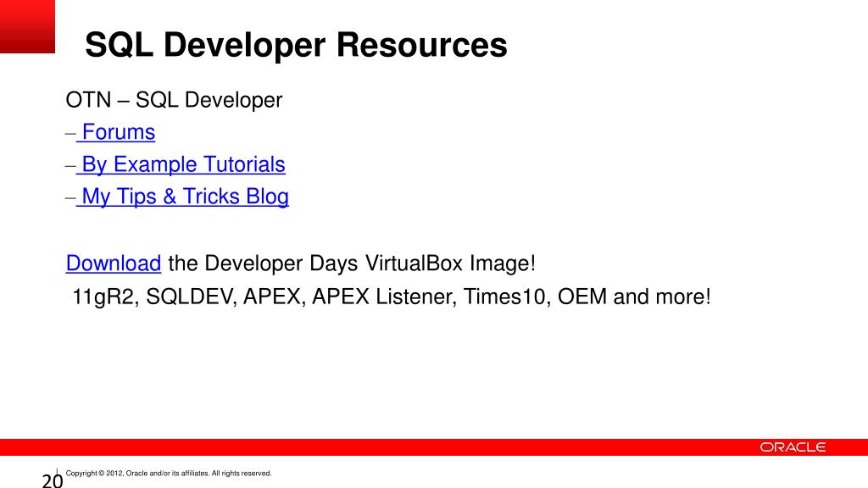Click the slide number 20
Image resolution: width=868 pixels, height=488 pixels.
tap(53, 480)
